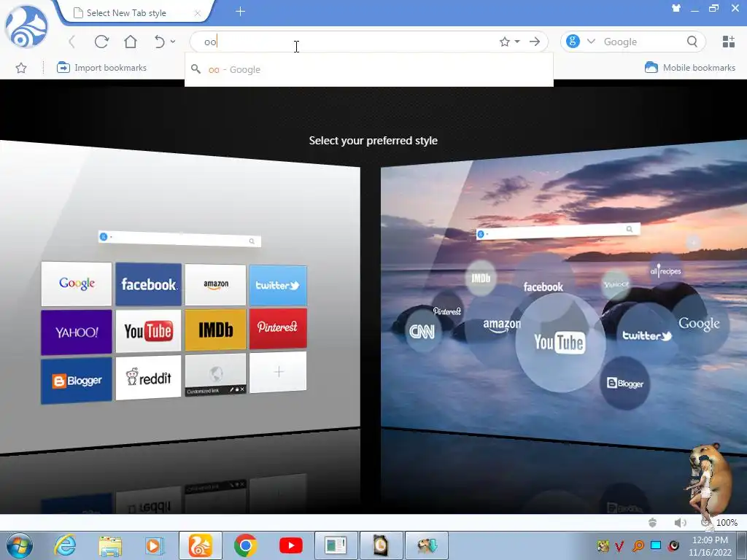
Task: Select the facebook tile in classic style
Action: pos(148,284)
